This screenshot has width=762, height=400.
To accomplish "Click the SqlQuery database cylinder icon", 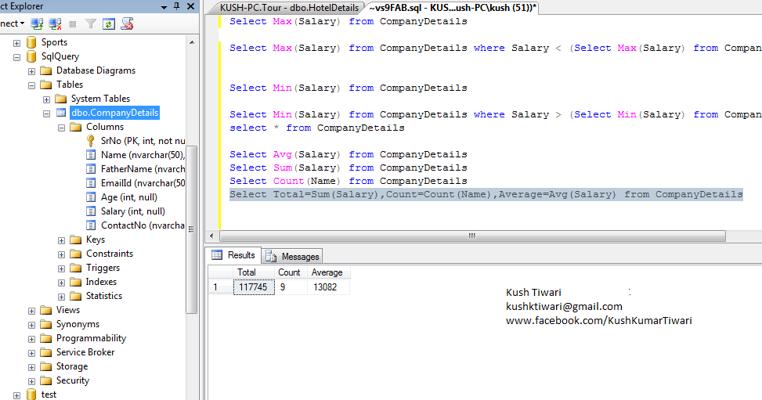I will [x=32, y=56].
